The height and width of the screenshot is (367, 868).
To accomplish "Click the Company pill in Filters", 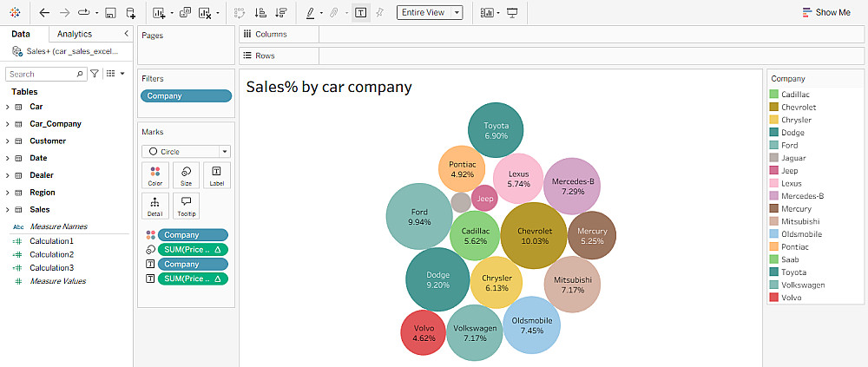I will coord(186,96).
